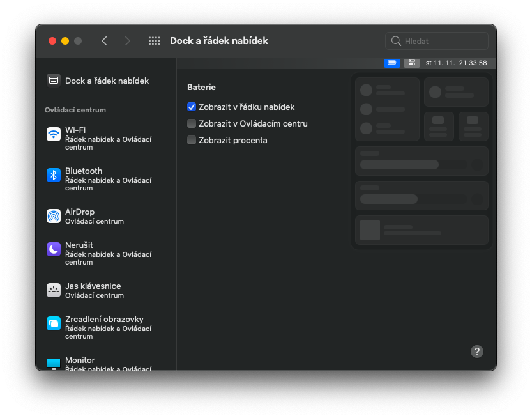Click battery icon in preview menu bar
The height and width of the screenshot is (418, 532).
coord(391,63)
